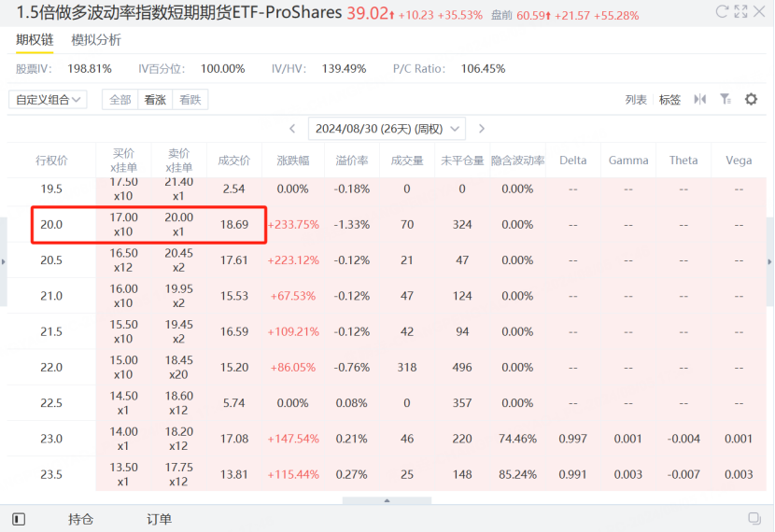Click the Gamma column header

pyautogui.click(x=628, y=160)
